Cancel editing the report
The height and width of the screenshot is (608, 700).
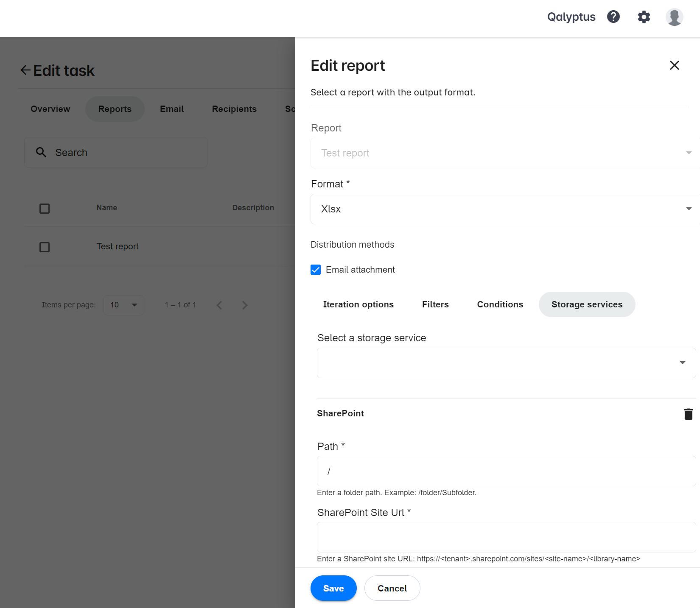392,588
